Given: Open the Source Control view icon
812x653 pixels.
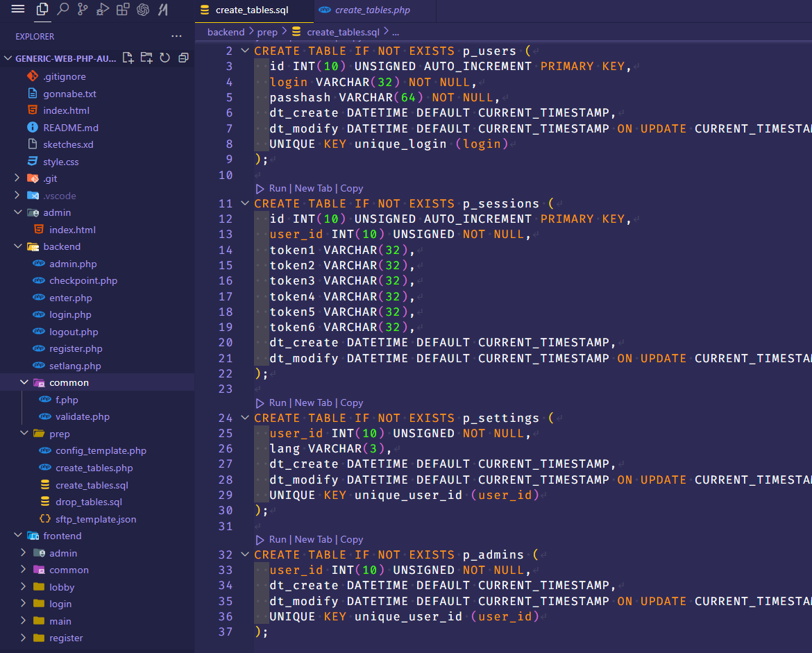Looking at the screenshot, I should coord(83,9).
